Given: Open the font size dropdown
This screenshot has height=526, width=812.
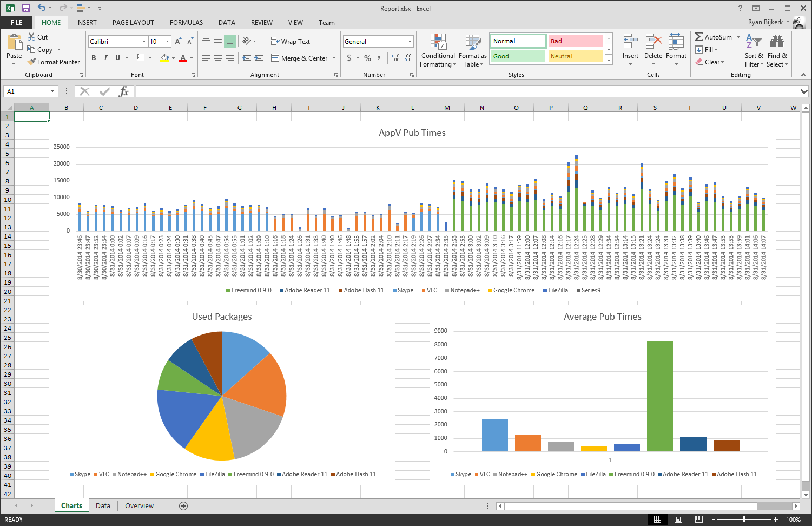Looking at the screenshot, I should [x=167, y=41].
